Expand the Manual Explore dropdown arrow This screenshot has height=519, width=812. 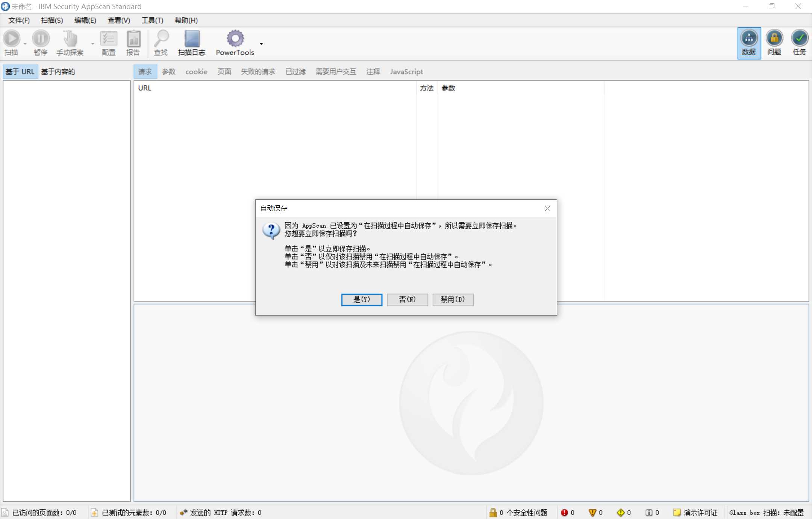[92, 44]
